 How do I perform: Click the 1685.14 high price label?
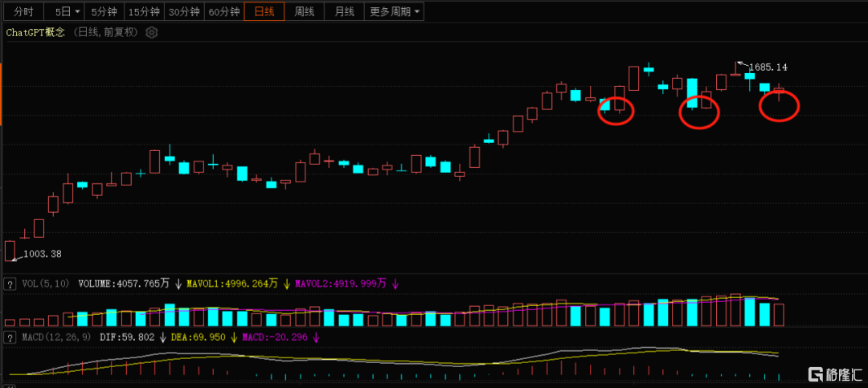click(768, 67)
